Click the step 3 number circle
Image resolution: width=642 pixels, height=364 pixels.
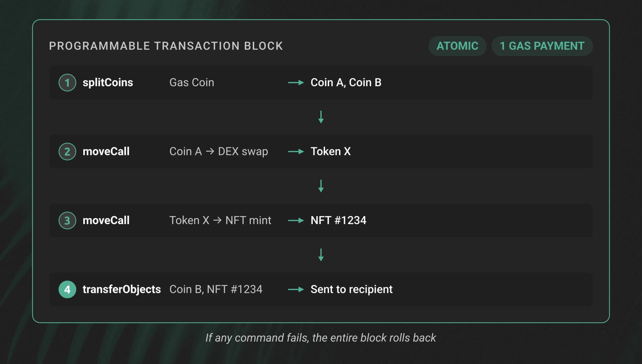pyautogui.click(x=67, y=220)
